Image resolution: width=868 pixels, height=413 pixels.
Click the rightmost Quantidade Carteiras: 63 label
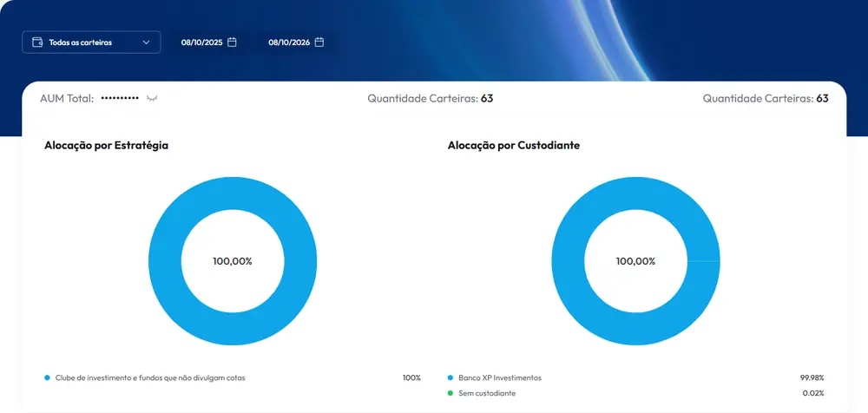tap(766, 99)
